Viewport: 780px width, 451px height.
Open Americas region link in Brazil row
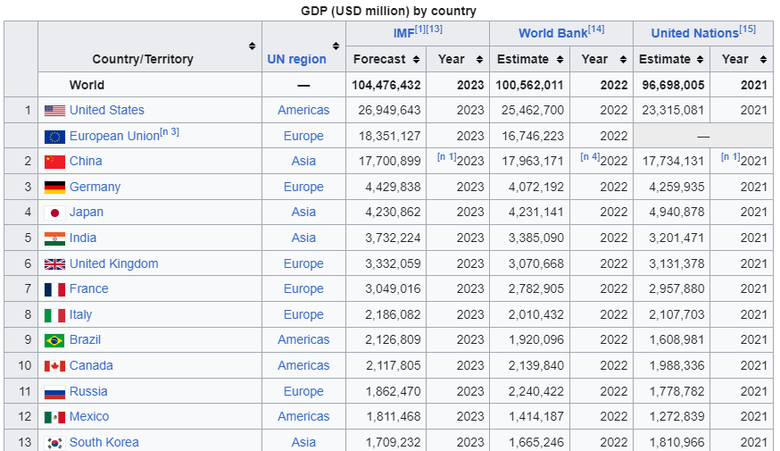(x=303, y=340)
